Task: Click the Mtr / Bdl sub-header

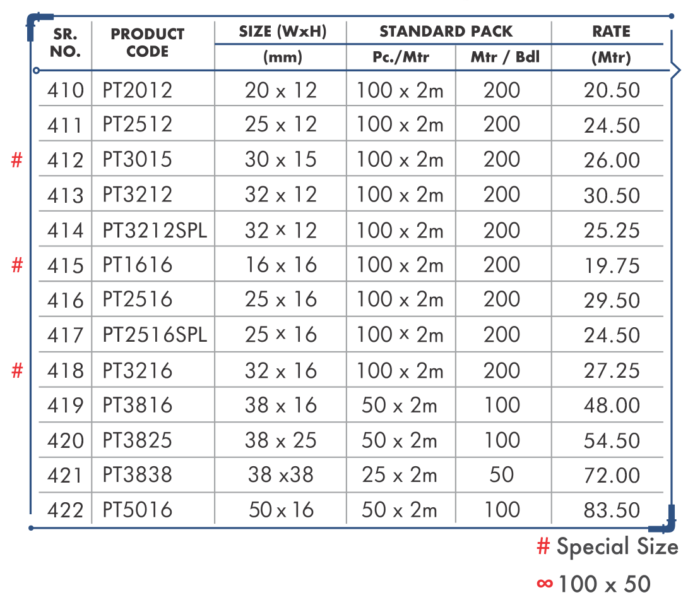Action: (505, 58)
